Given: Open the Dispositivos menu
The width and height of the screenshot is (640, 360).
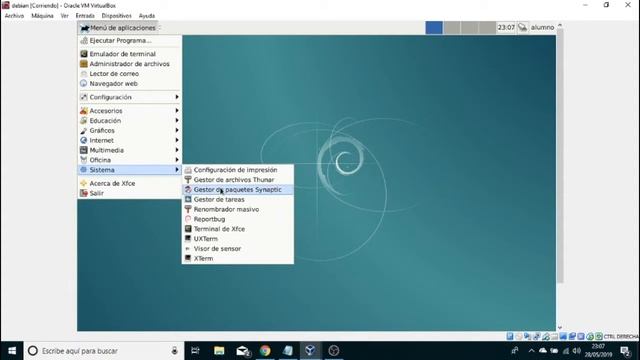Looking at the screenshot, I should (117, 16).
